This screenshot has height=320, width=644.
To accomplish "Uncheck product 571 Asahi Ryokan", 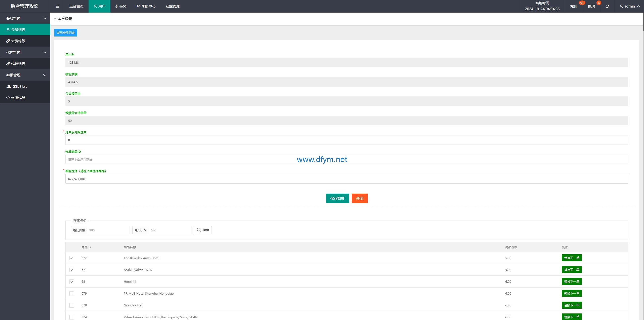I will [x=72, y=270].
